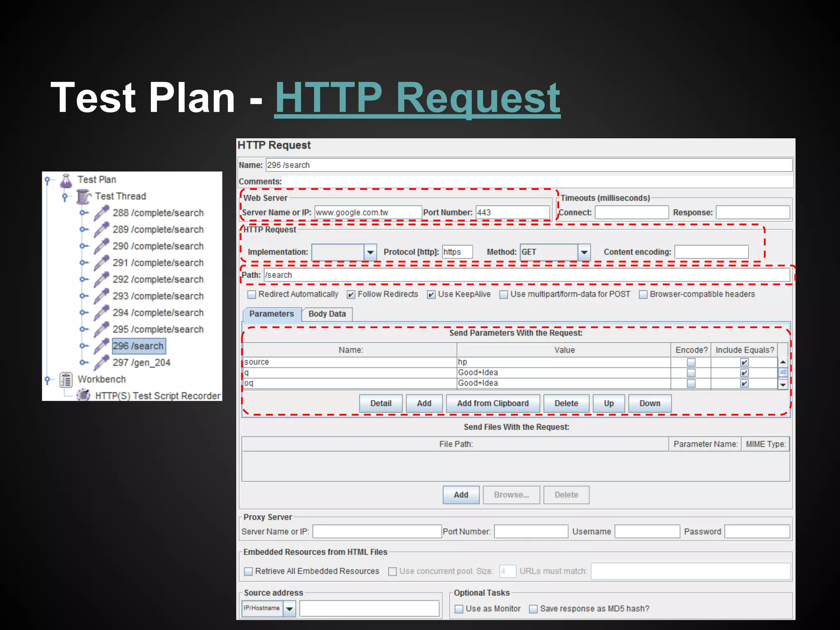The height and width of the screenshot is (630, 840).
Task: Click the parameters Add button
Action: [424, 404]
